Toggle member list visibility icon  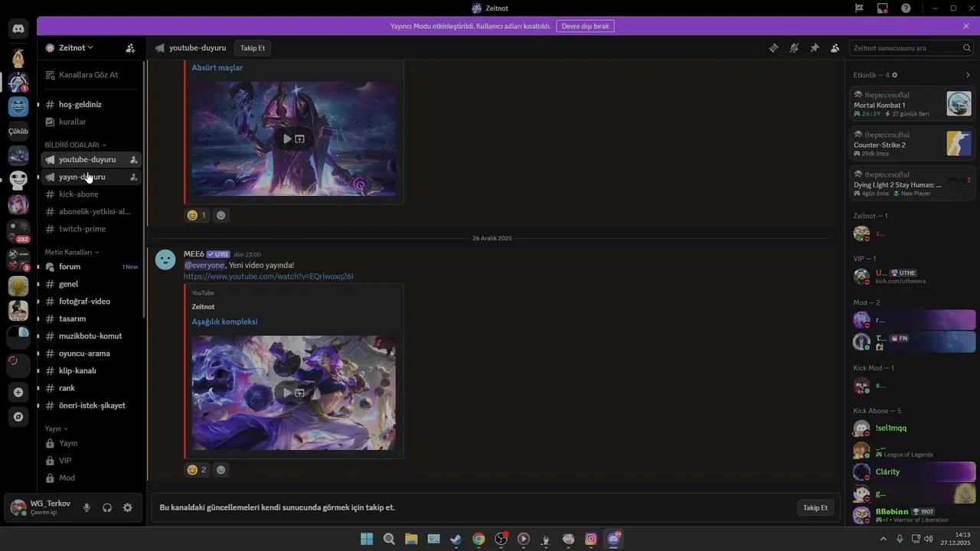pos(835,47)
